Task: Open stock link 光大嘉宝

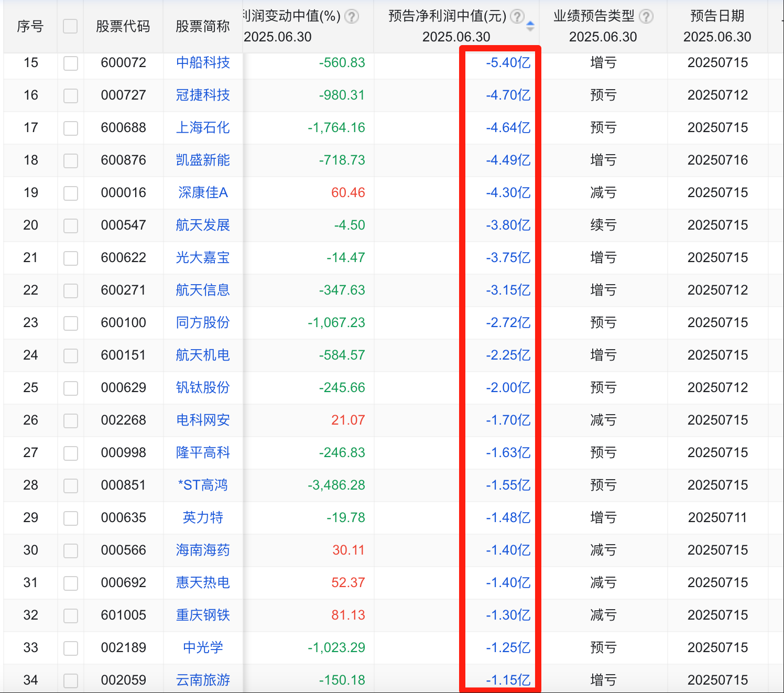Action: click(203, 257)
